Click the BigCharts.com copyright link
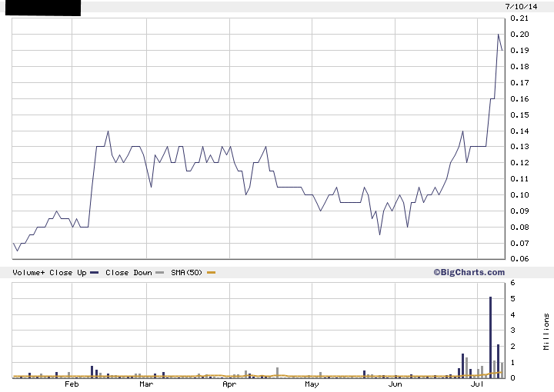Viewport: 554px width, 392px height. pos(468,272)
